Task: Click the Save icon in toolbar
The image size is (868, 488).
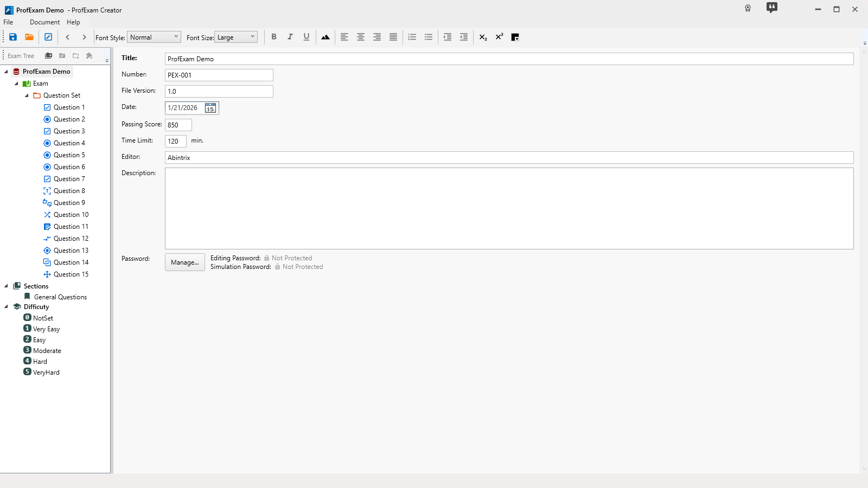Action: tap(13, 37)
